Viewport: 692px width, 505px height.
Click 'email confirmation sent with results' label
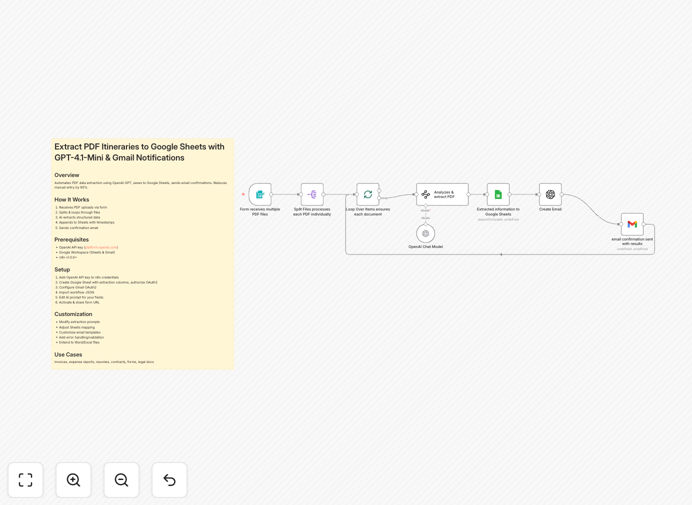pyautogui.click(x=632, y=241)
